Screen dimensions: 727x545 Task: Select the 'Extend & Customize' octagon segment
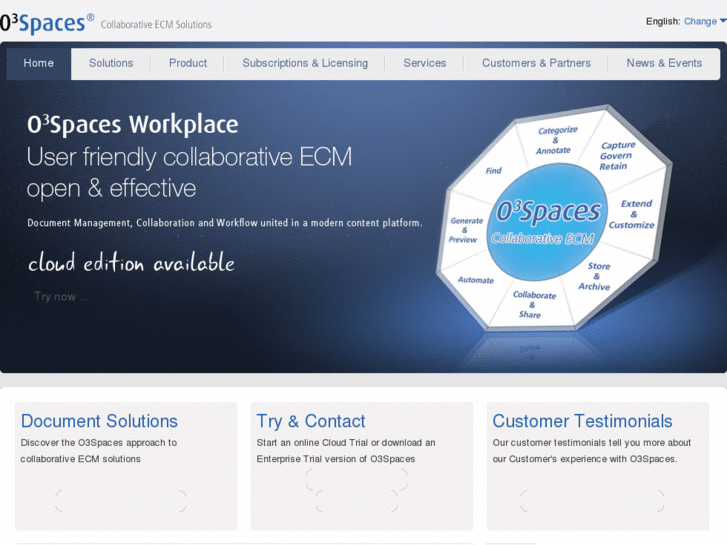click(632, 214)
